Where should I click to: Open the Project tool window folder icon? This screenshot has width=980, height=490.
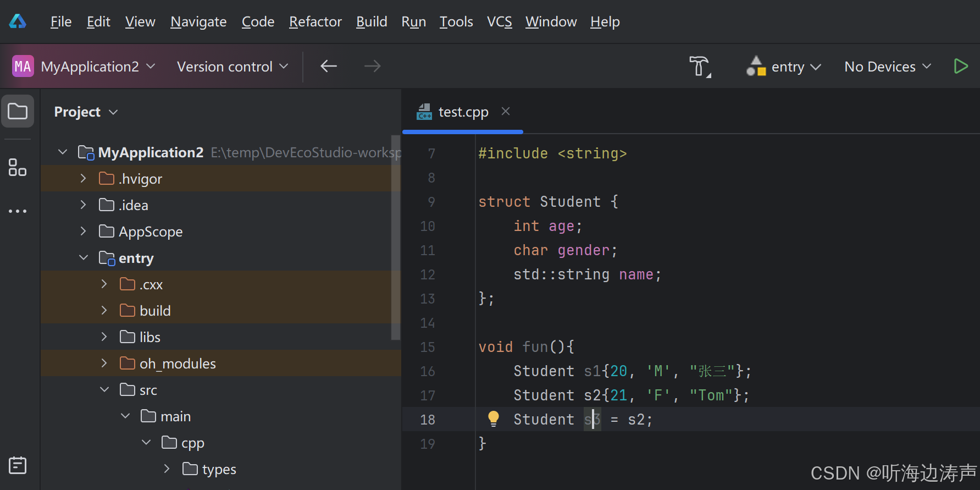point(18,111)
